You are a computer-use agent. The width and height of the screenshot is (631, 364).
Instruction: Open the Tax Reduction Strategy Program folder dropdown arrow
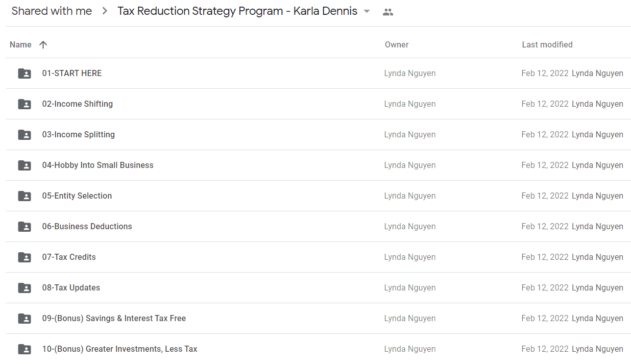click(367, 12)
